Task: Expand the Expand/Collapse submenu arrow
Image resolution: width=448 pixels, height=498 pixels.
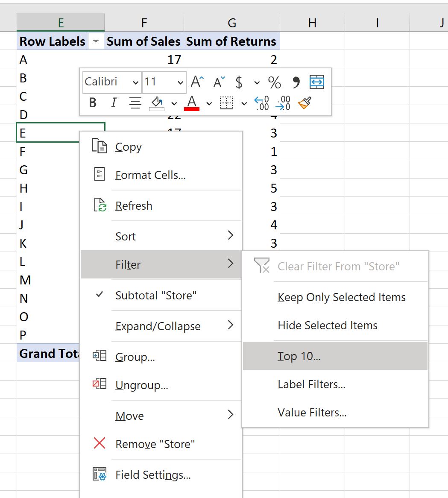Action: point(231,325)
